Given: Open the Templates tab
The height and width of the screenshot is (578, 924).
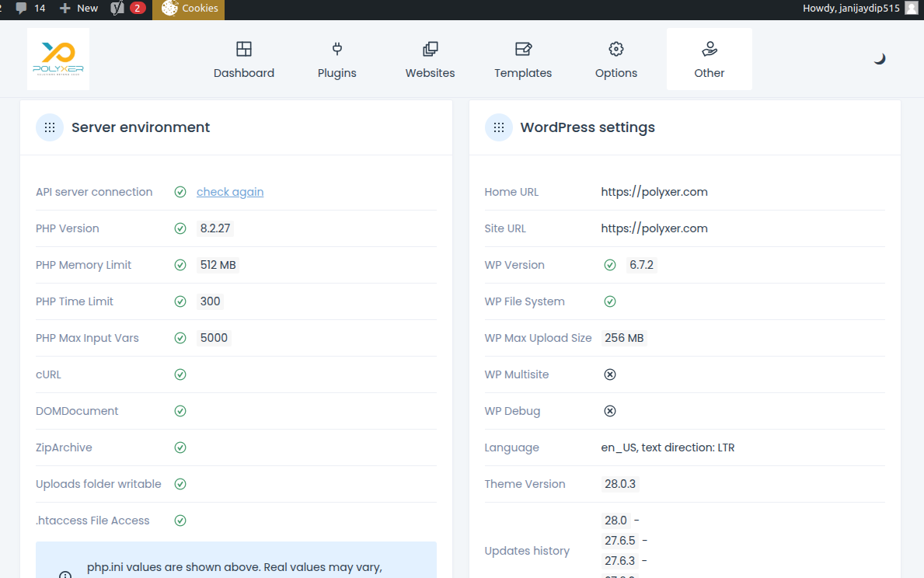Looking at the screenshot, I should tap(523, 60).
